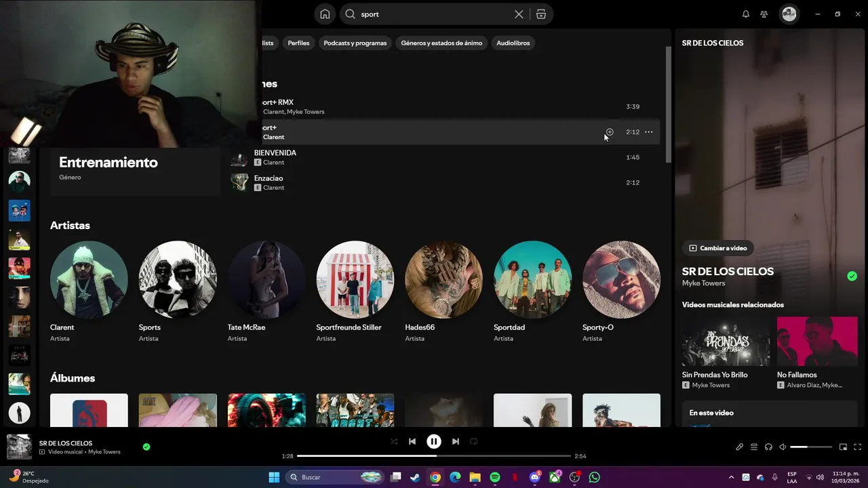
Task: Select the Perfiles filter chip
Action: (298, 43)
